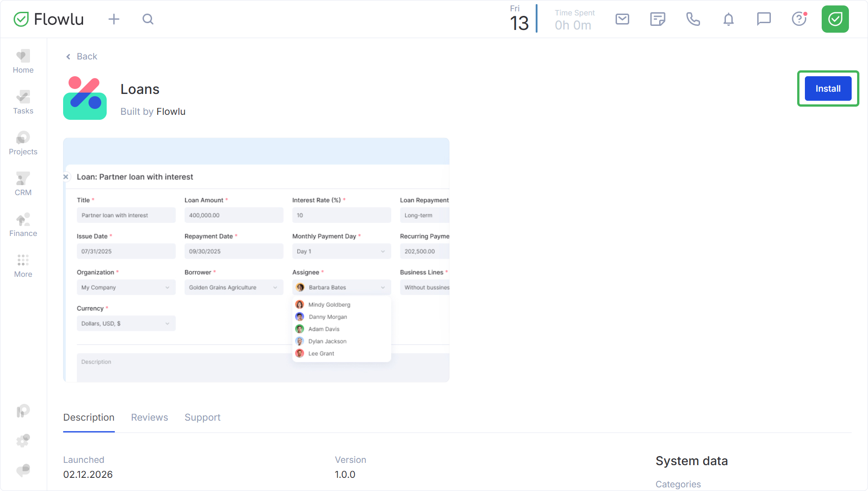
Task: Click the Flowlu developer link
Action: 171,112
